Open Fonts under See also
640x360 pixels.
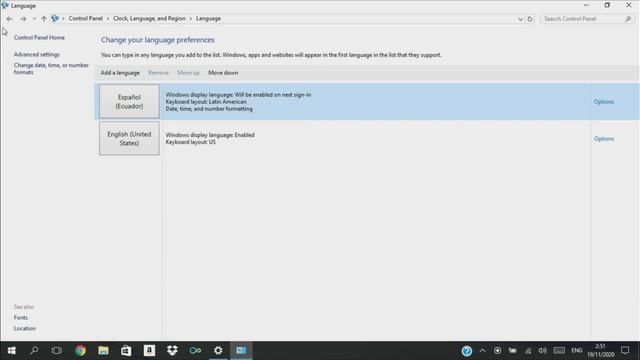pos(21,318)
